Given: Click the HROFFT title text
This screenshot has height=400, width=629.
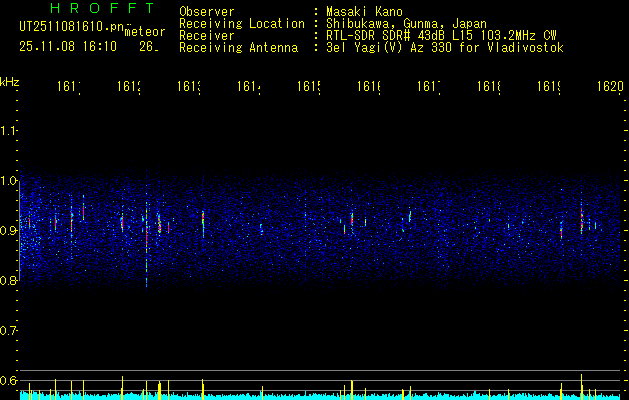Looking at the screenshot, I should (x=103, y=8).
